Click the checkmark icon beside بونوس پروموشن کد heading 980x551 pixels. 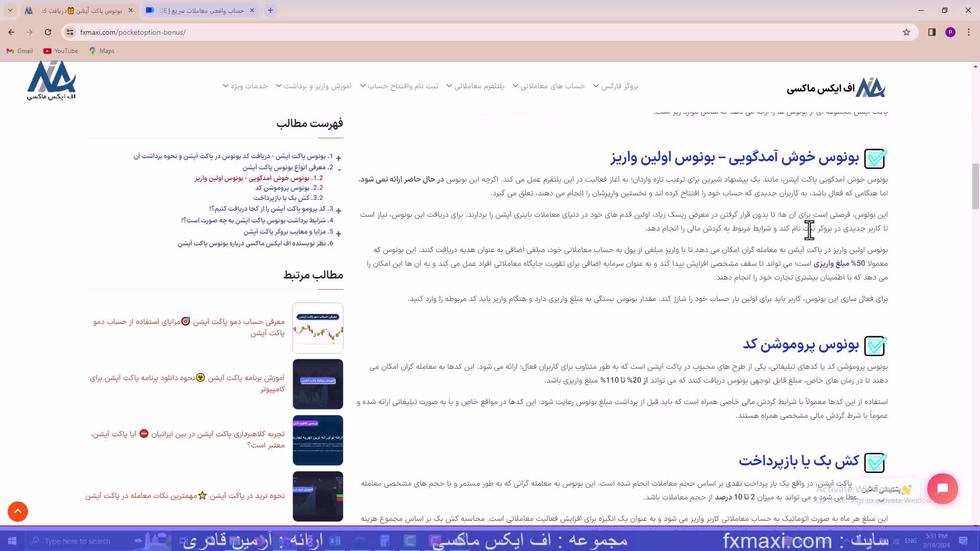point(874,345)
